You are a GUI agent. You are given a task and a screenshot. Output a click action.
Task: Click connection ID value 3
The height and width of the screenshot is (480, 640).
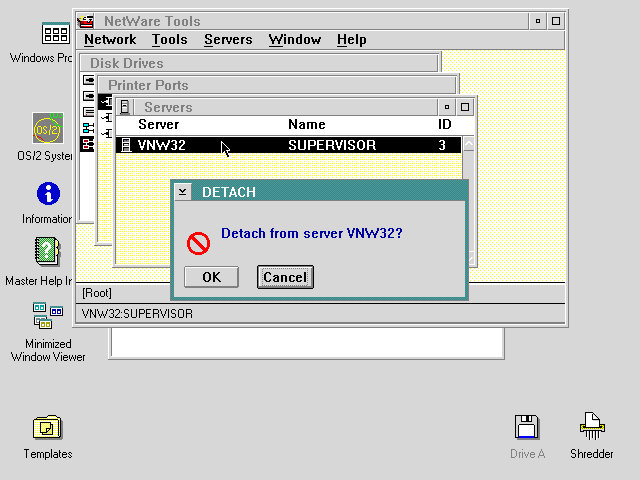pyautogui.click(x=442, y=145)
